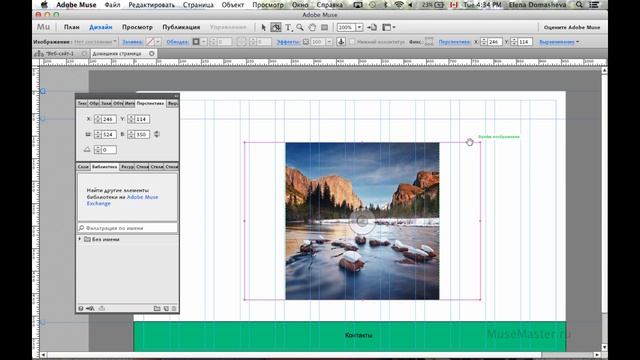
Task: Open the Notification Center icon
Action: (x=594, y=5)
